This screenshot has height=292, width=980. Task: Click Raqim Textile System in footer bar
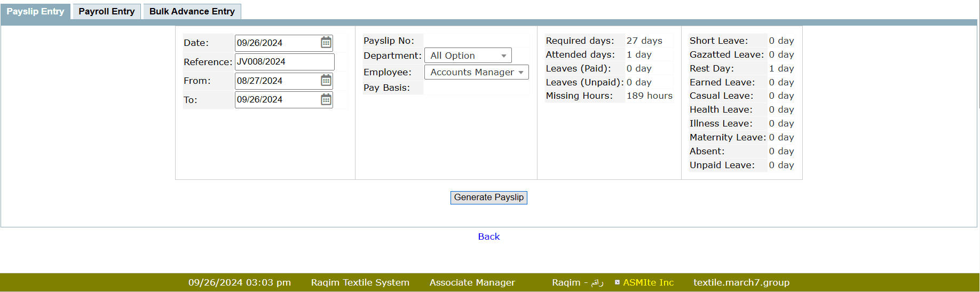(360, 282)
